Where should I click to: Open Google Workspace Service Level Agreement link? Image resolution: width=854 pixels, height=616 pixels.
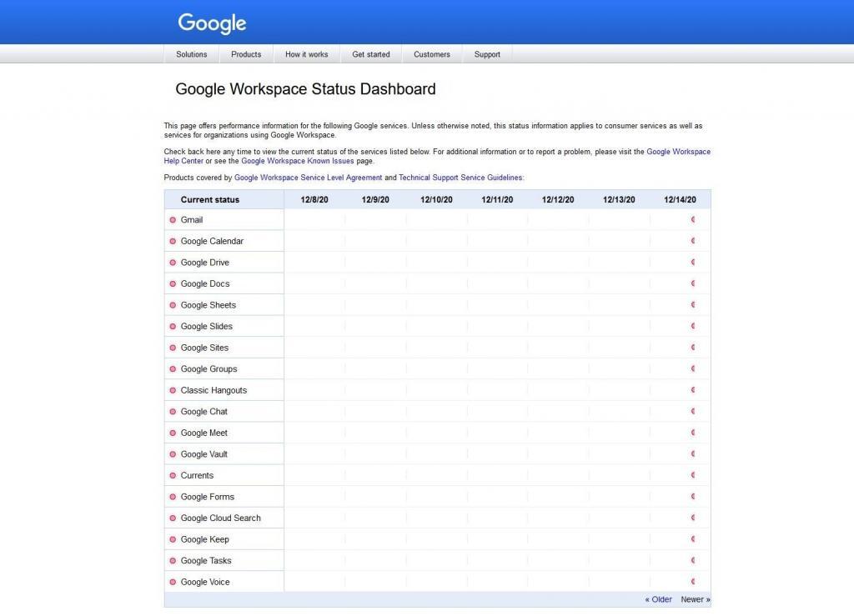coord(308,178)
